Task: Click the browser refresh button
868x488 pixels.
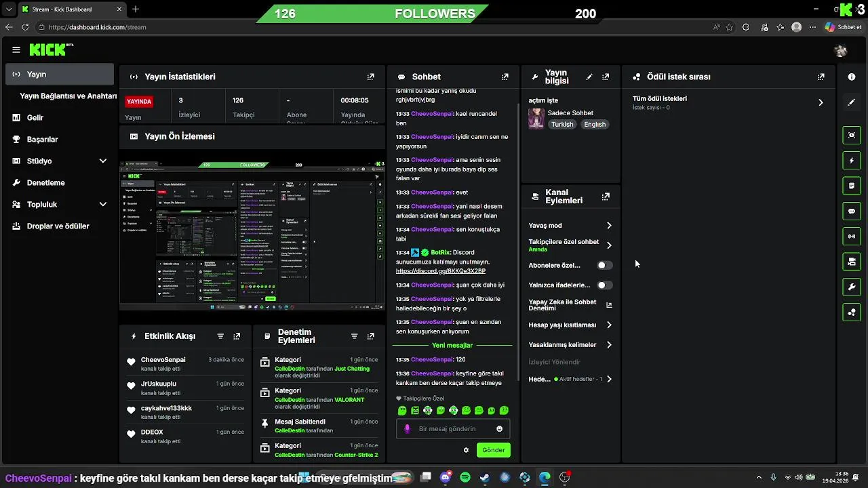Action: (x=25, y=27)
